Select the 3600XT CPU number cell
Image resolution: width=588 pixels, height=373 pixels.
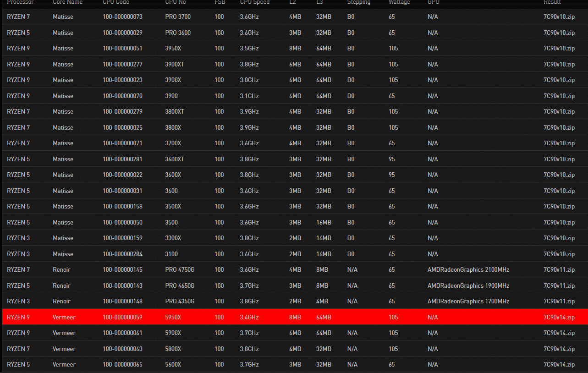click(x=175, y=159)
